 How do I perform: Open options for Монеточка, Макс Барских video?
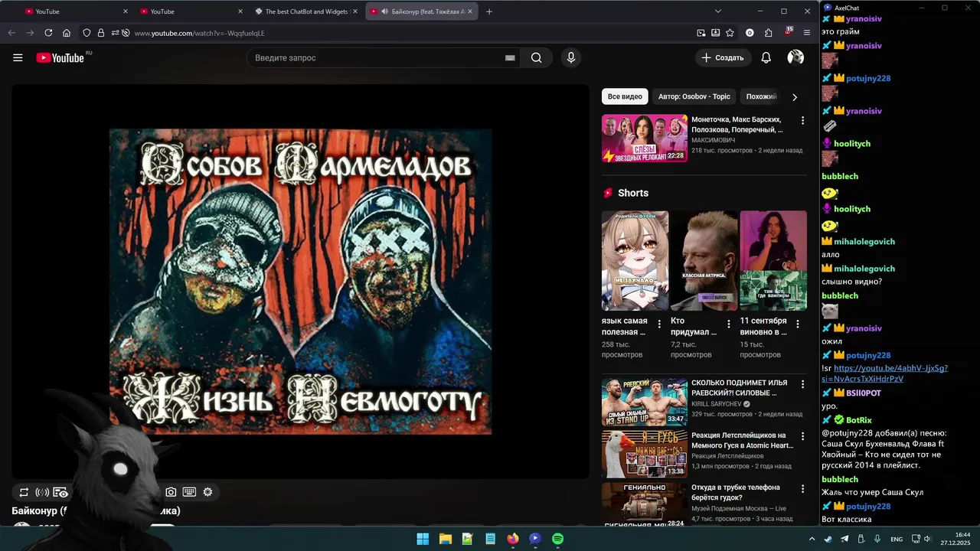[x=802, y=121]
